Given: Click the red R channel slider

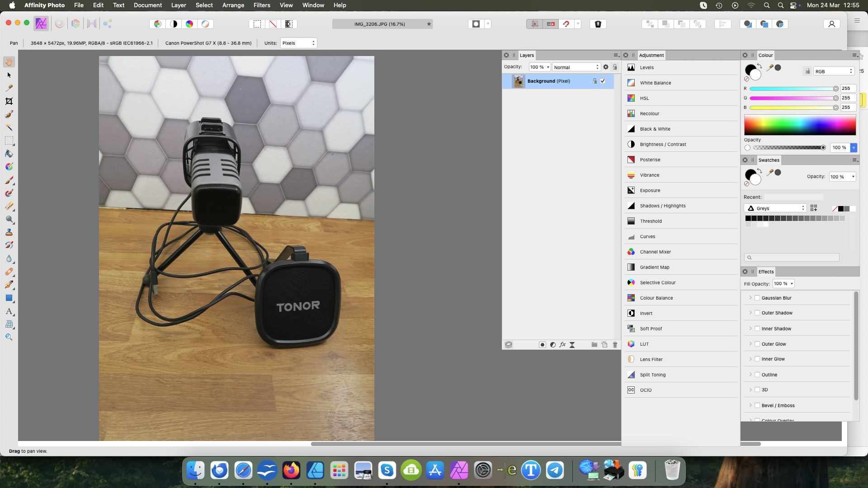Looking at the screenshot, I should pos(793,89).
